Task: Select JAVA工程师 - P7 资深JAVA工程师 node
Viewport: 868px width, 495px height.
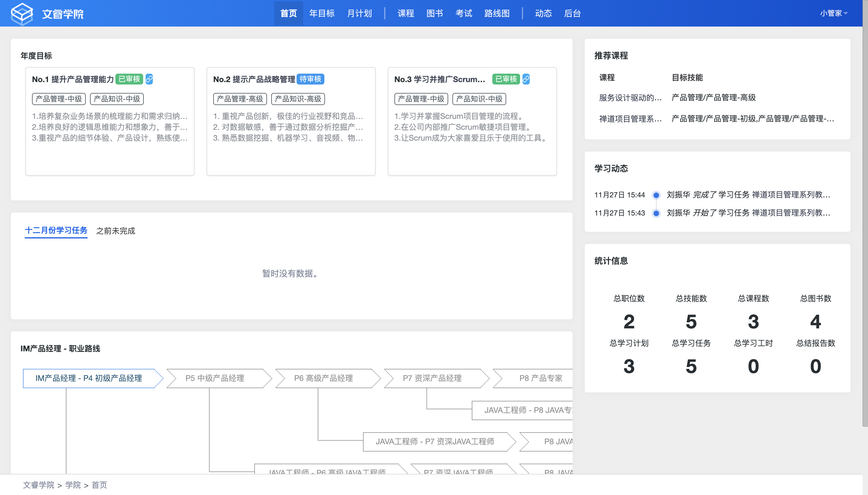Action: 435,442
